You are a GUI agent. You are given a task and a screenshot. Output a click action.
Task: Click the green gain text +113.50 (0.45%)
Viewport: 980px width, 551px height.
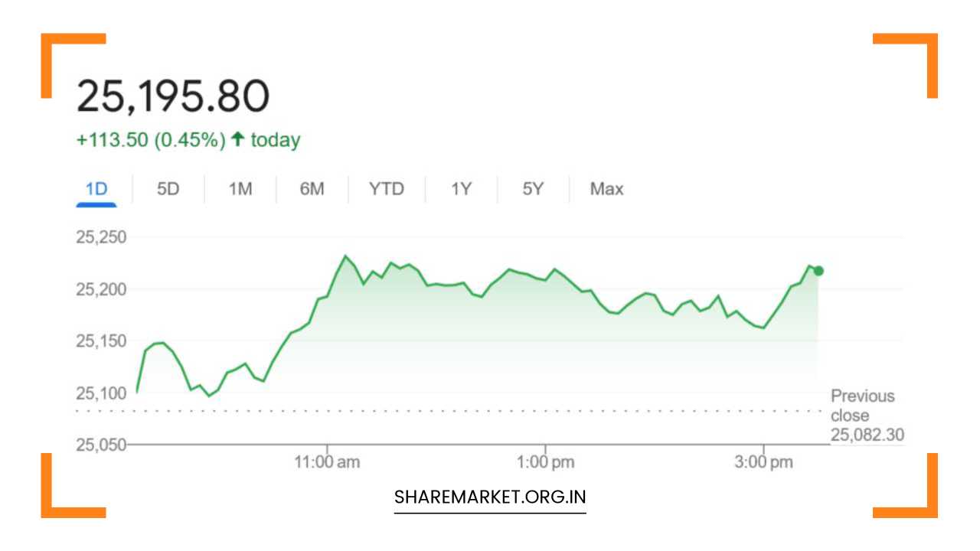150,139
